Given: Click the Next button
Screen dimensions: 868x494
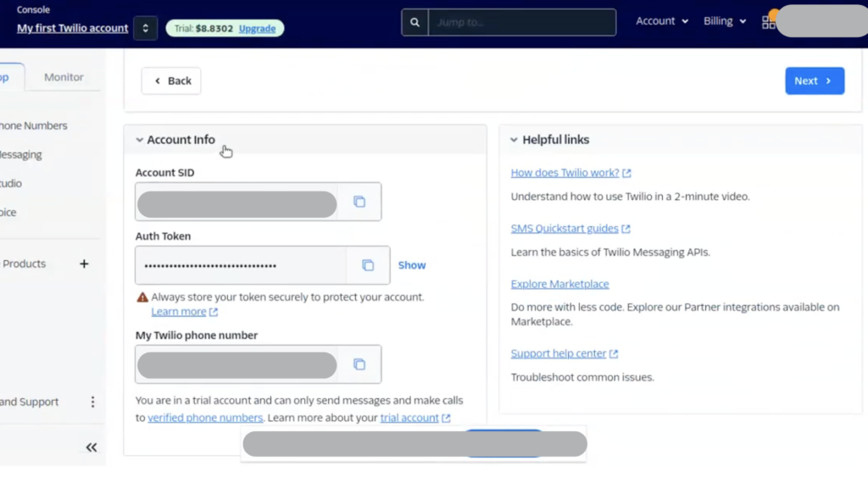Looking at the screenshot, I should coord(814,80).
